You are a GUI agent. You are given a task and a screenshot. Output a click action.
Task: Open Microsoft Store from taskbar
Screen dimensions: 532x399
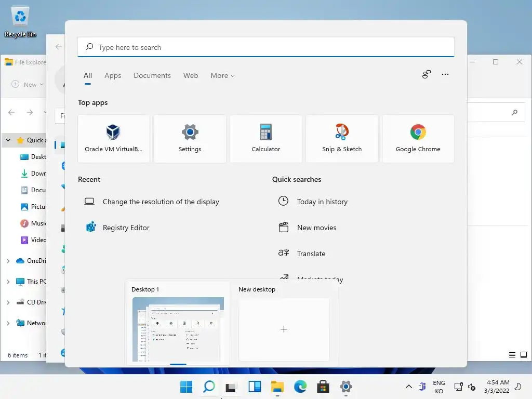(323, 387)
